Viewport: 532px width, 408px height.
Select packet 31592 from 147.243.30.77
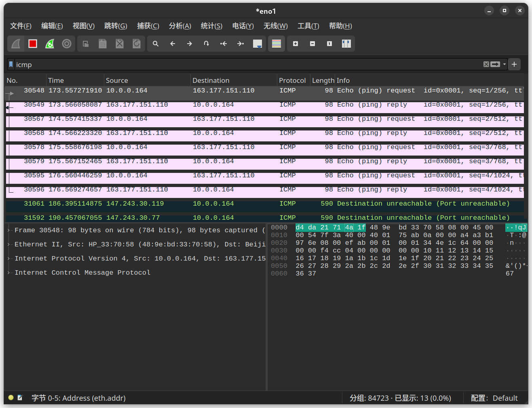tap(265, 218)
